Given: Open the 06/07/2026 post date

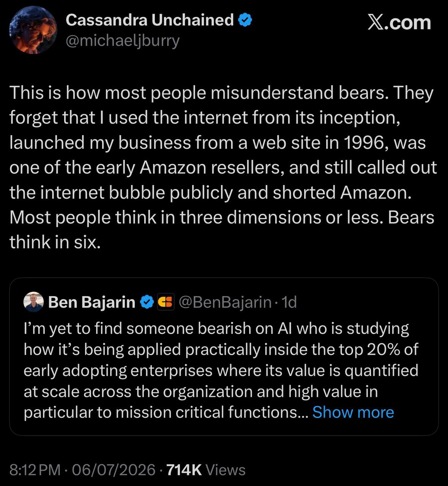Looking at the screenshot, I should point(114,470).
